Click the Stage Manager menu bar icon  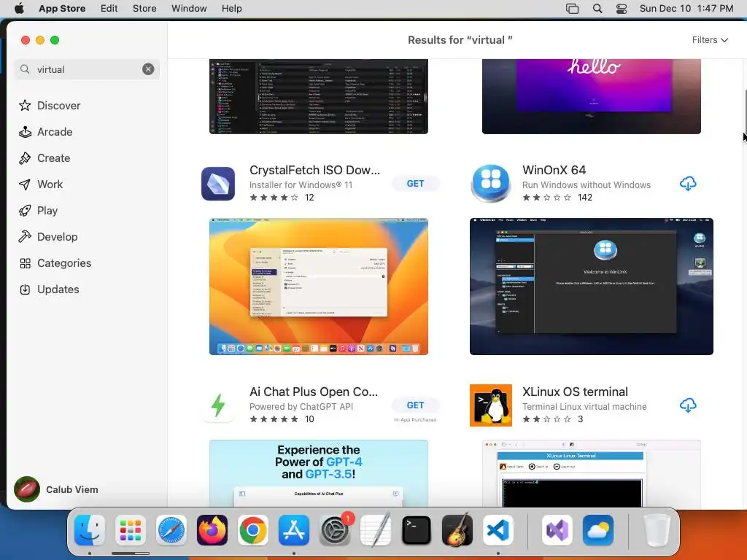coord(572,9)
